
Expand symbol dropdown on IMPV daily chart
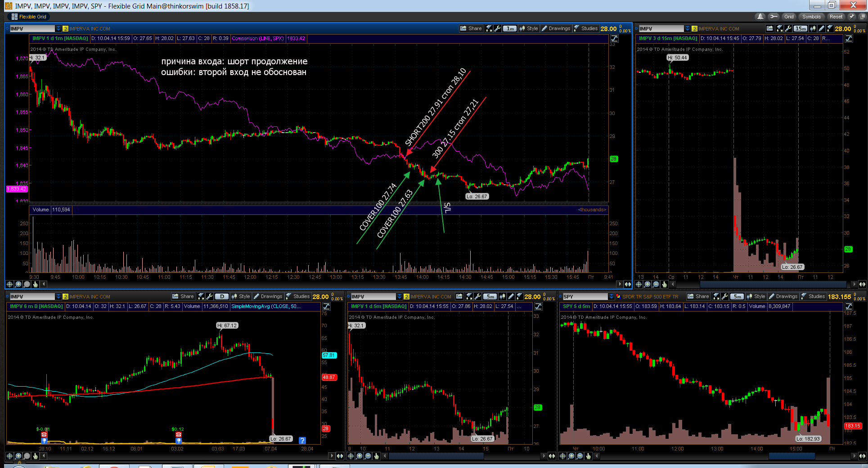click(58, 297)
